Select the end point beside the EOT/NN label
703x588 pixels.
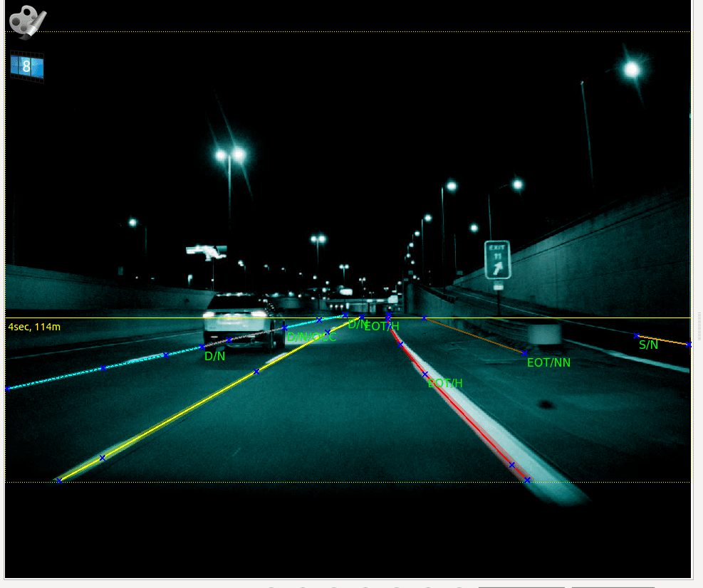[524, 353]
